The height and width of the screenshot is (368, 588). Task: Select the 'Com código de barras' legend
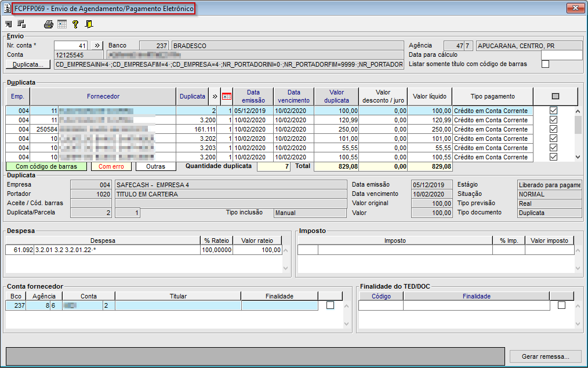click(46, 166)
